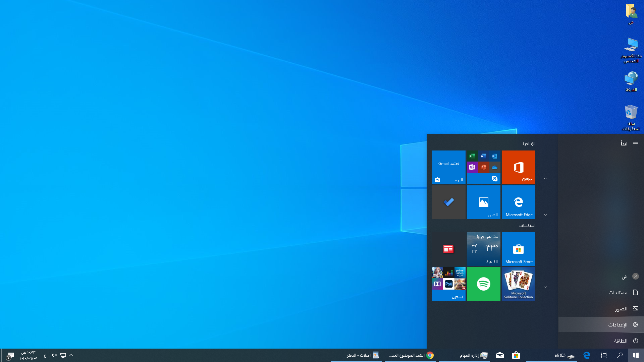
Task: Click the Windows Start button
Action: (636, 355)
